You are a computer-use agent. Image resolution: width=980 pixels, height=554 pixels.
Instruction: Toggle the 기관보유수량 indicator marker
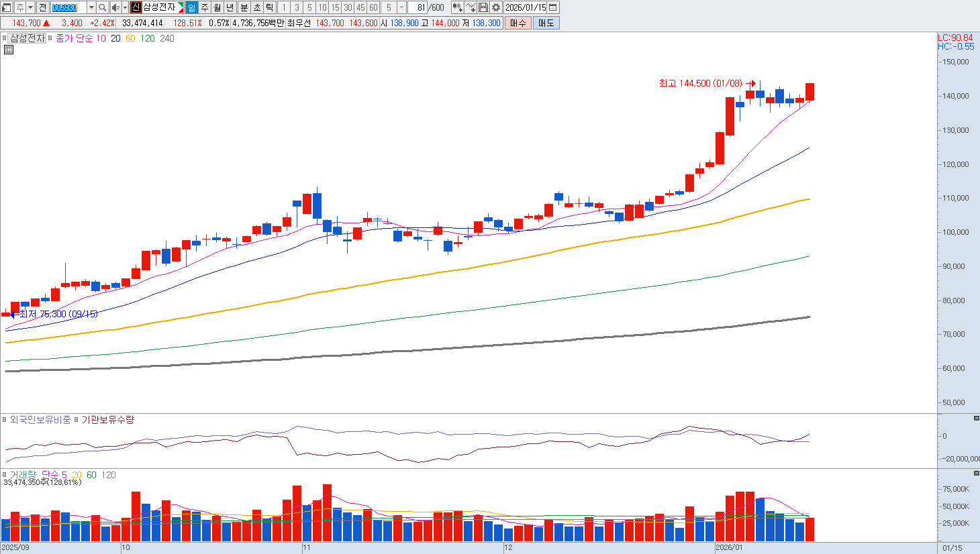click(77, 420)
